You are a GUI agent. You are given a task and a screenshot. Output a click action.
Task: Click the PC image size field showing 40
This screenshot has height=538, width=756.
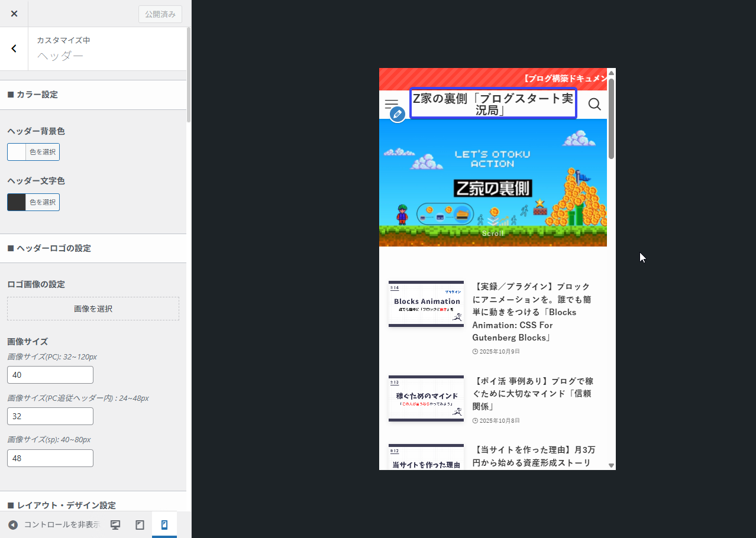point(50,375)
